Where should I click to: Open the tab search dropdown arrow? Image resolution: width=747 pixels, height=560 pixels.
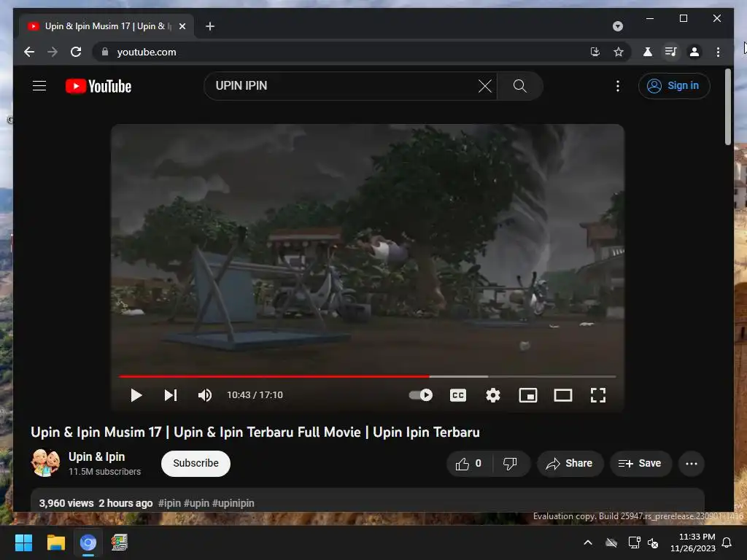point(617,26)
